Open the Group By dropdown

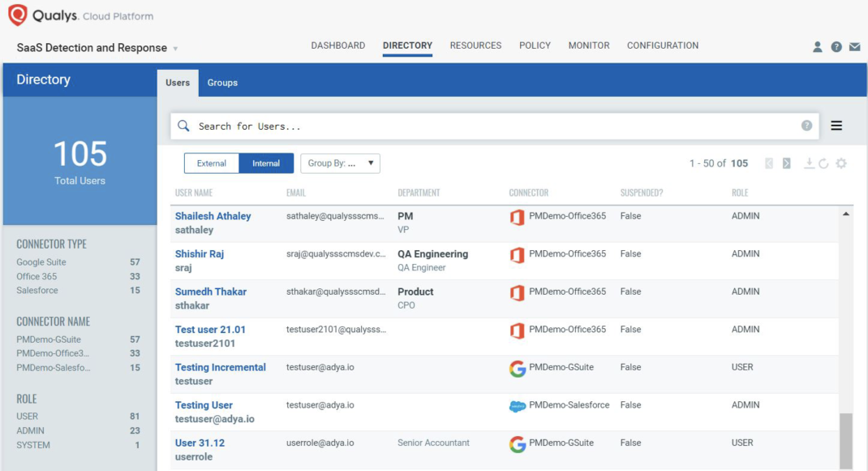coord(340,163)
